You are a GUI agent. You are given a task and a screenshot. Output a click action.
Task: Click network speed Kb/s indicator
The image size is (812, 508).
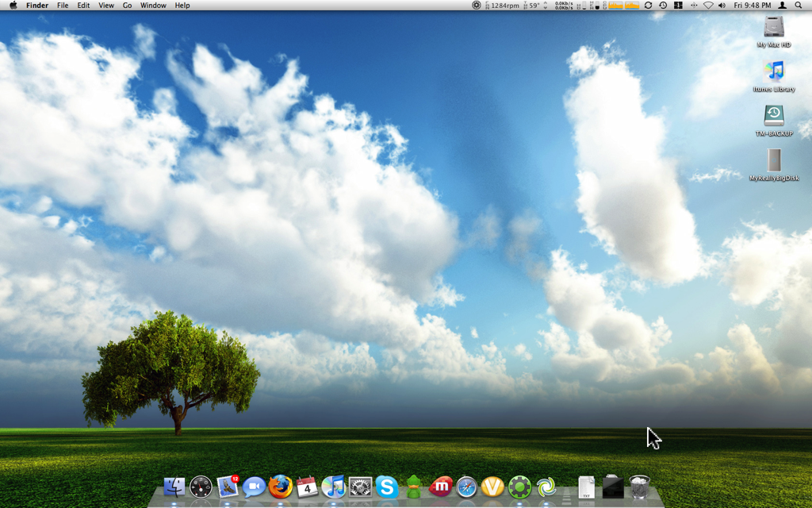(564, 6)
